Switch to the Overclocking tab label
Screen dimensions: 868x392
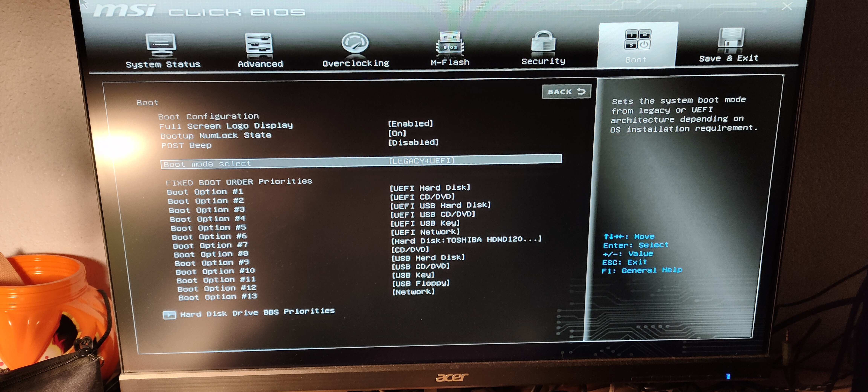coord(355,63)
